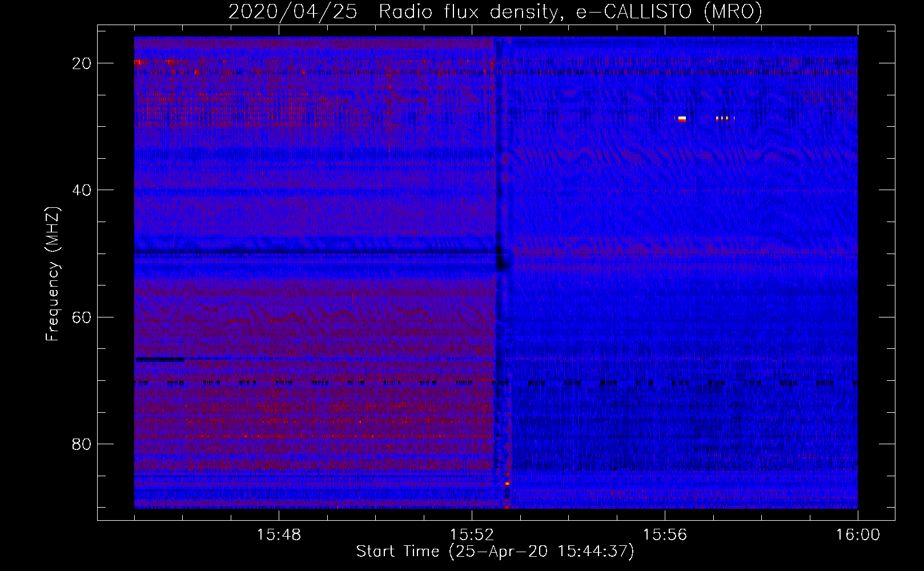Click the "15:52" time tick label
Viewport: 924px width, 571px height.
click(472, 535)
